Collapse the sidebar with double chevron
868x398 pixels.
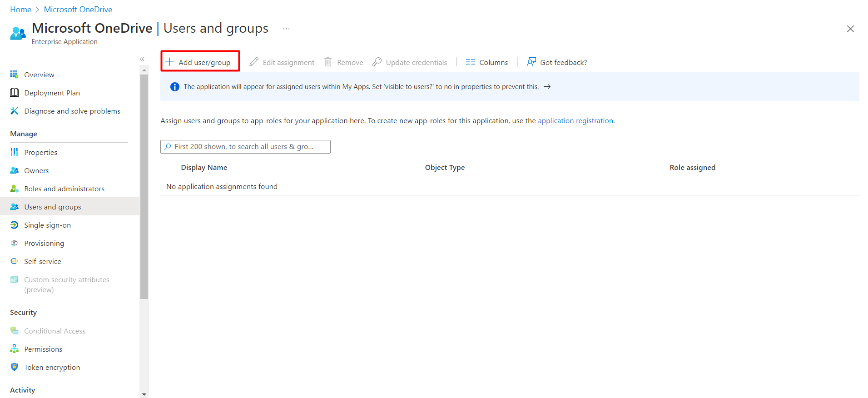[142, 59]
